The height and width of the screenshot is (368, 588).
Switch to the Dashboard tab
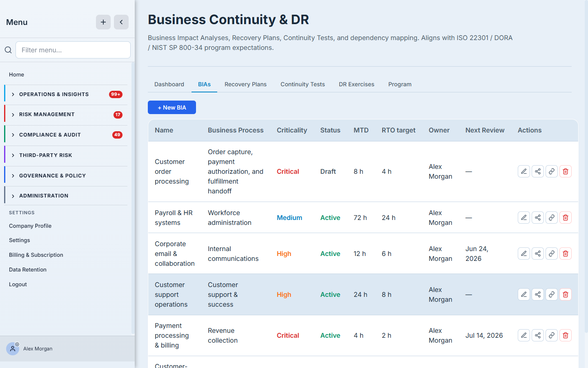point(169,84)
